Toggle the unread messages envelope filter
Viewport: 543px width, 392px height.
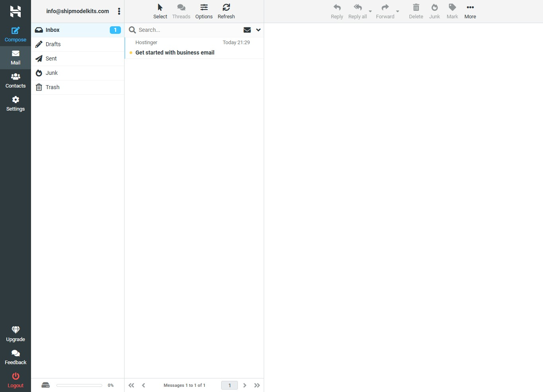click(x=247, y=30)
